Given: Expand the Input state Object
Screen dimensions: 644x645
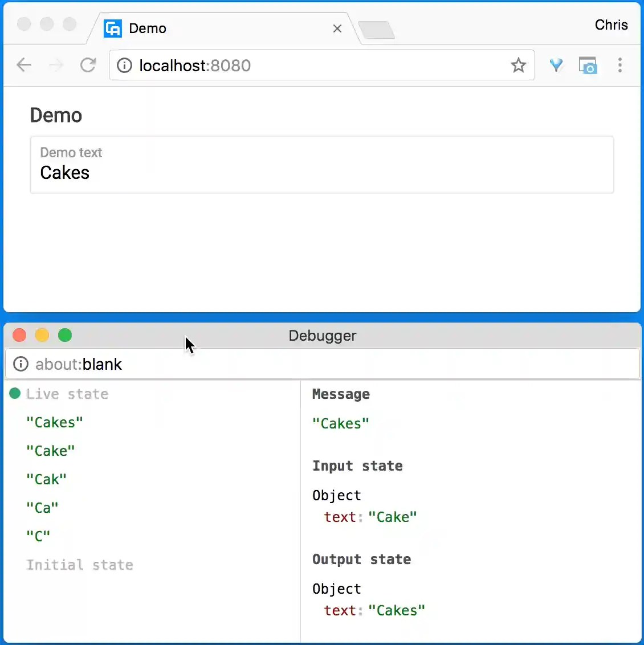Looking at the screenshot, I should (336, 495).
